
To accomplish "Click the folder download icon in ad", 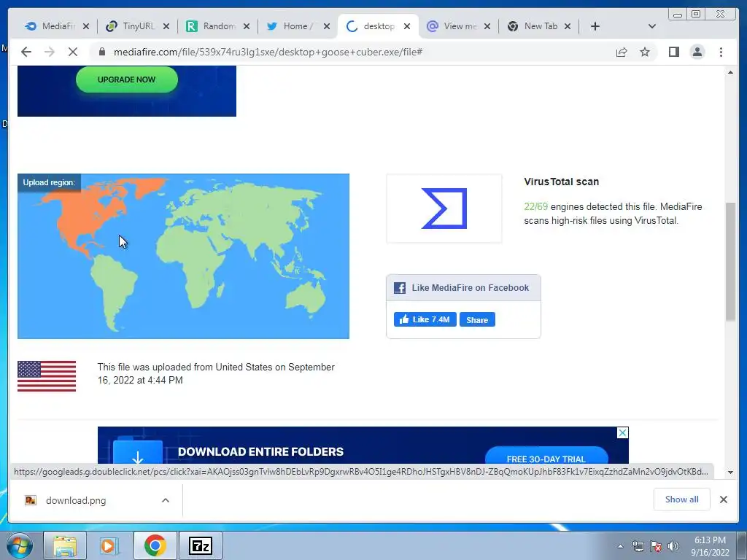I will point(138,451).
